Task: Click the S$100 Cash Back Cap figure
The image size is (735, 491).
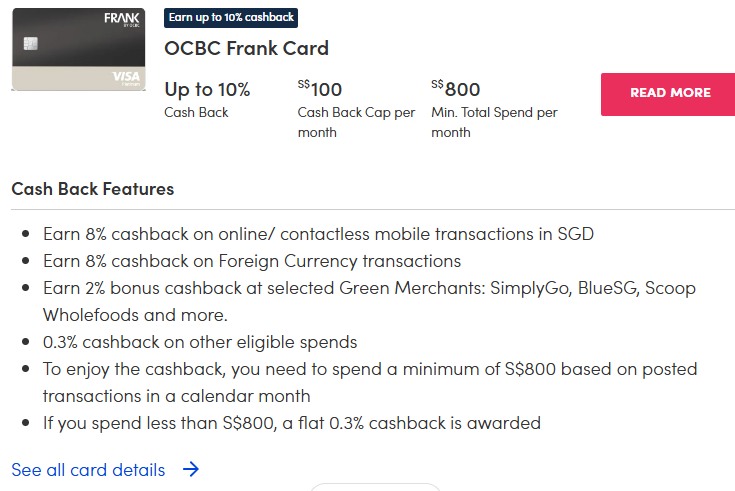Action: coord(320,90)
